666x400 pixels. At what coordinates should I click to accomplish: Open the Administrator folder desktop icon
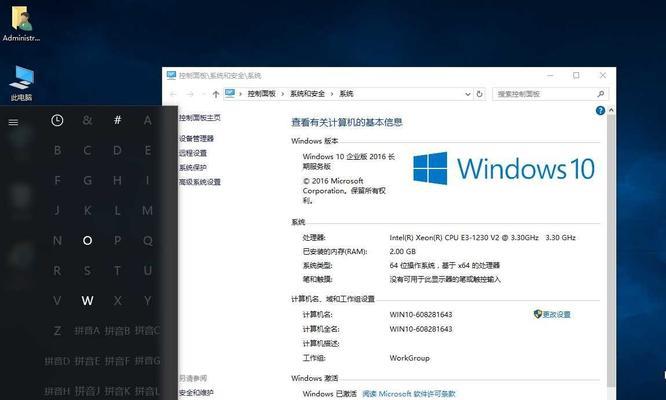coord(21,23)
